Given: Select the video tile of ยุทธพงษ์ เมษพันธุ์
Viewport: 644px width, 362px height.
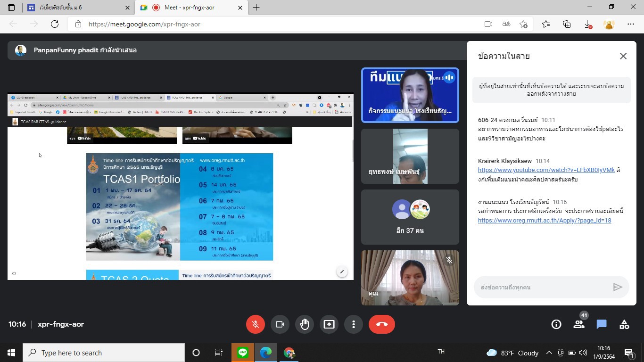Looking at the screenshot, I should coord(410,156).
